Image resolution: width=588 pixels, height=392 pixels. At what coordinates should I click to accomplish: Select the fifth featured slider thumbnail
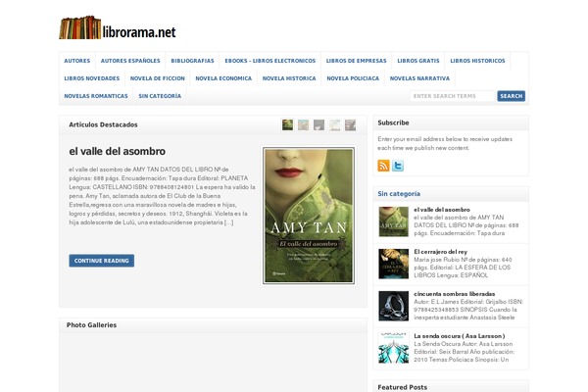pos(350,124)
